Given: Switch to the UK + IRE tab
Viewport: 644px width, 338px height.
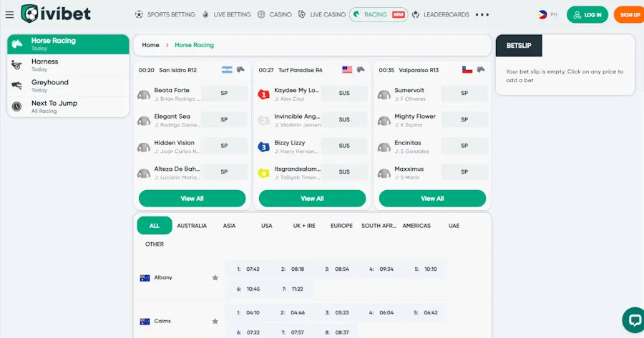Looking at the screenshot, I should 304,226.
